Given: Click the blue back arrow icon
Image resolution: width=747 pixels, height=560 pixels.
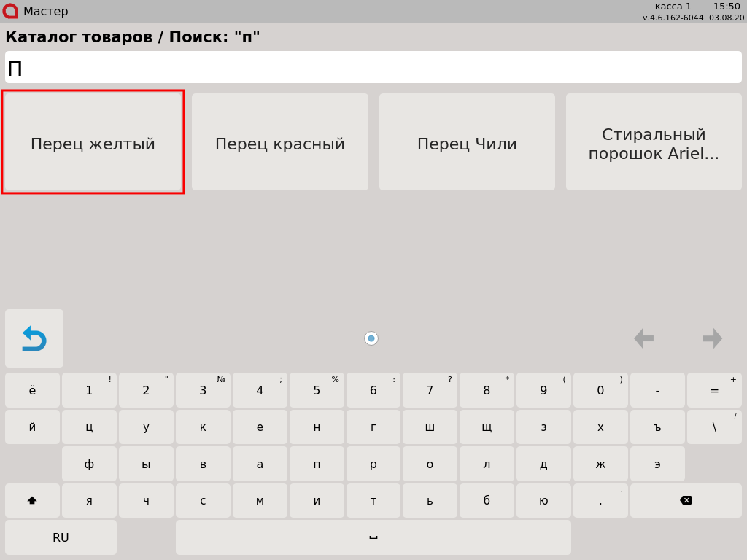Looking at the screenshot, I should (x=34, y=338).
